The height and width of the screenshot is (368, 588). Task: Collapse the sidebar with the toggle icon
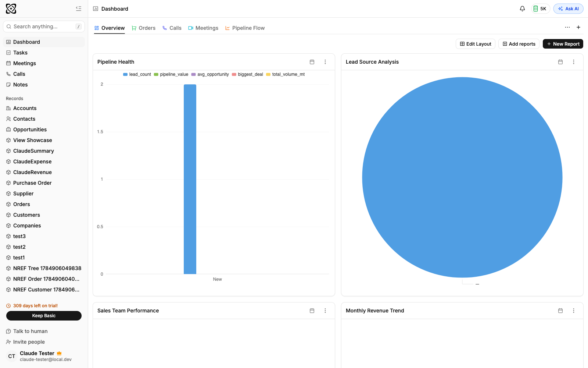(79, 8)
